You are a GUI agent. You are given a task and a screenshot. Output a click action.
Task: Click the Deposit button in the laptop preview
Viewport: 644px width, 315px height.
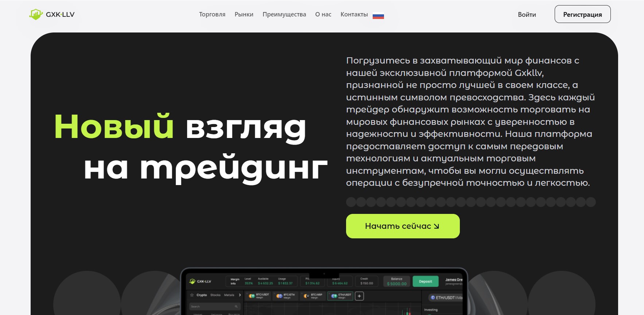(426, 281)
